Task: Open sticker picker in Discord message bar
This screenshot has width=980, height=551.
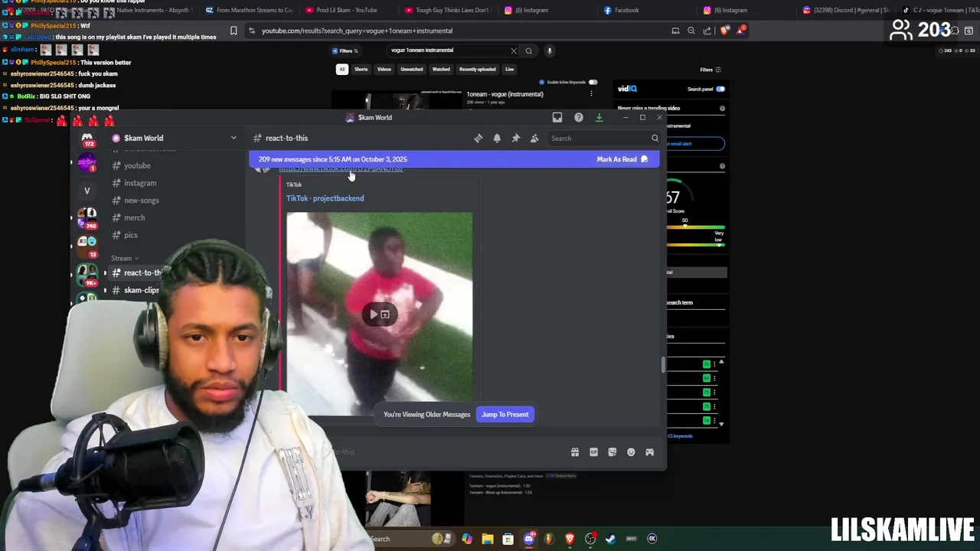Action: [612, 452]
